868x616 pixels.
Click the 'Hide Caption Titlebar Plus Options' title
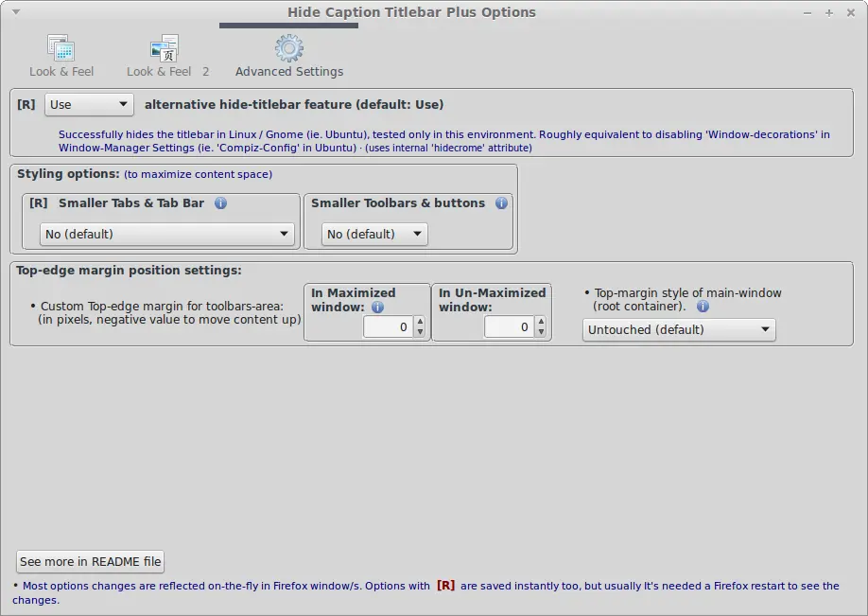(411, 12)
